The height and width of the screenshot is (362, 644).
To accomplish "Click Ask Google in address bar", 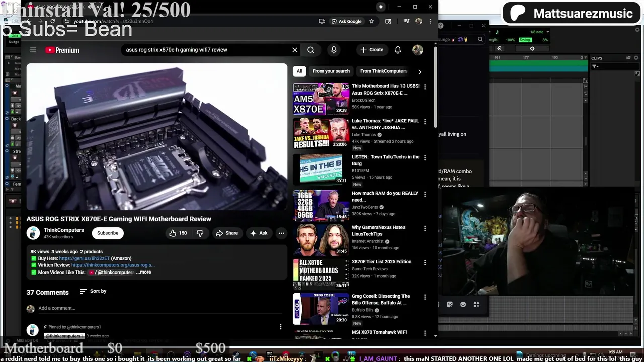I will click(346, 21).
